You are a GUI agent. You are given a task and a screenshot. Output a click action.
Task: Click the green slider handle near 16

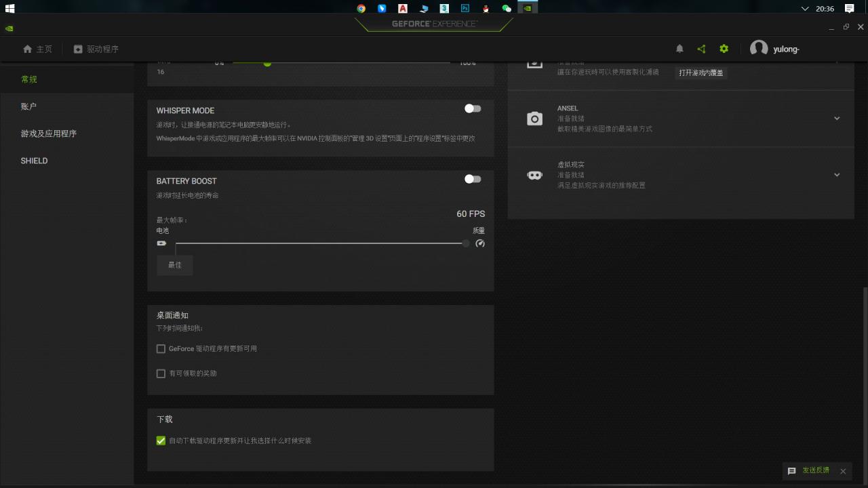tap(267, 63)
